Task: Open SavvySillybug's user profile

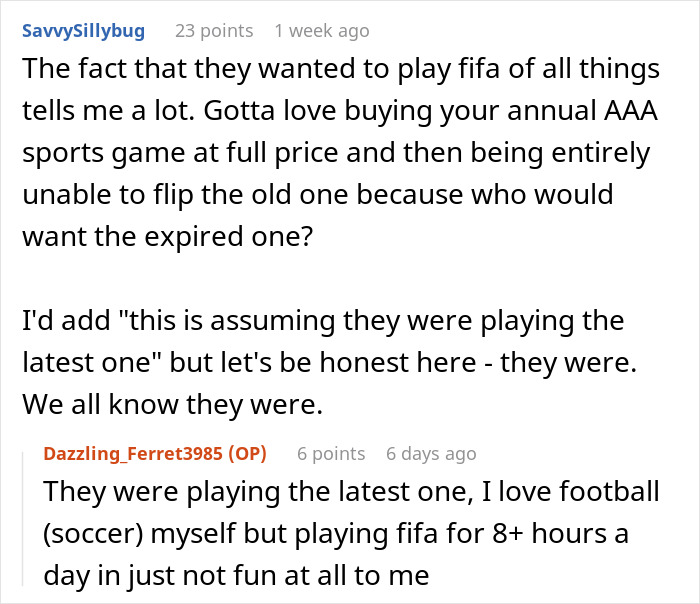Action: click(x=84, y=31)
